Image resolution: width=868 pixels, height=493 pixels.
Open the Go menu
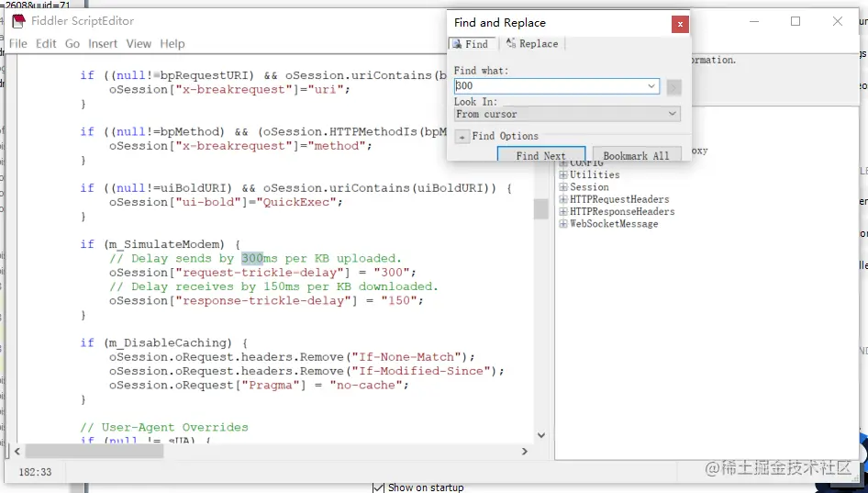72,44
